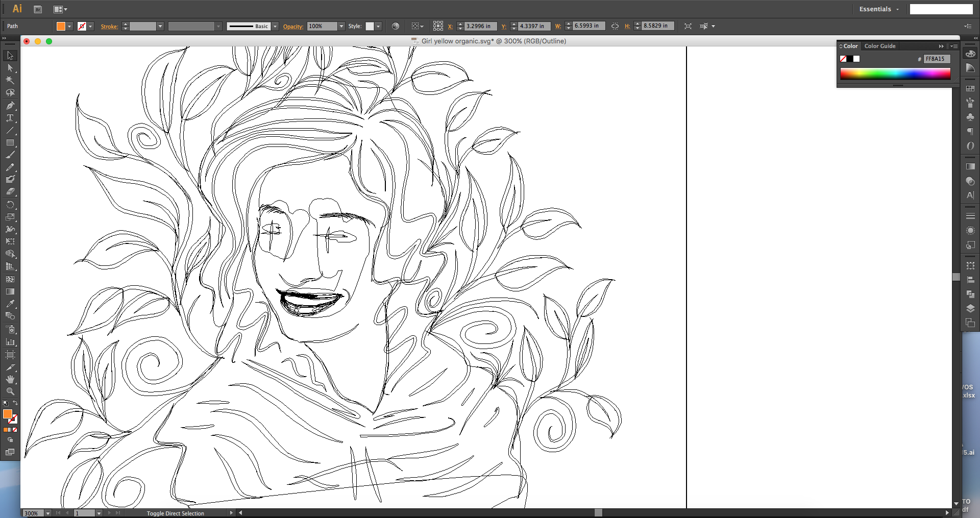Set the none color mode in toolbox

[x=15, y=430]
